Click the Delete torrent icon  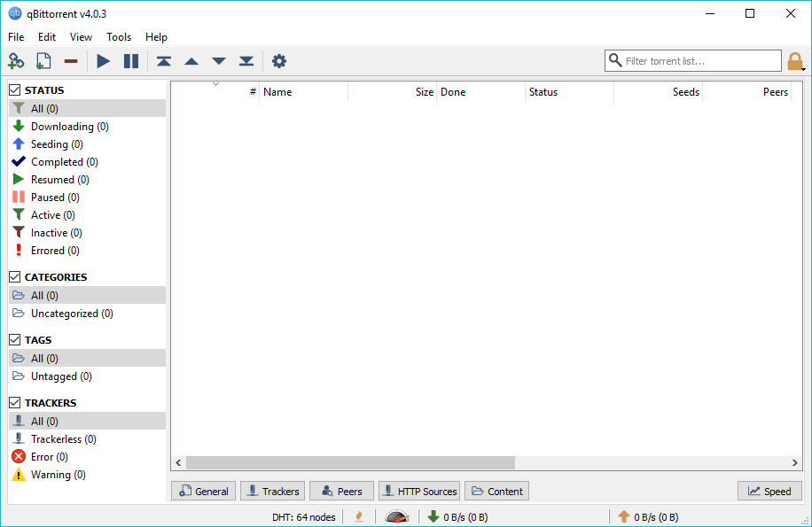71,61
